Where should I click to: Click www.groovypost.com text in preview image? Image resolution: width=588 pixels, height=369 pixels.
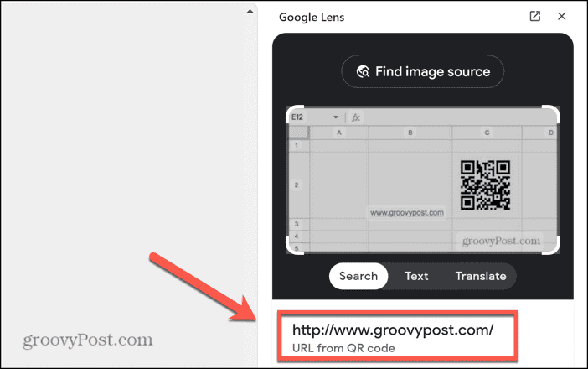point(407,212)
